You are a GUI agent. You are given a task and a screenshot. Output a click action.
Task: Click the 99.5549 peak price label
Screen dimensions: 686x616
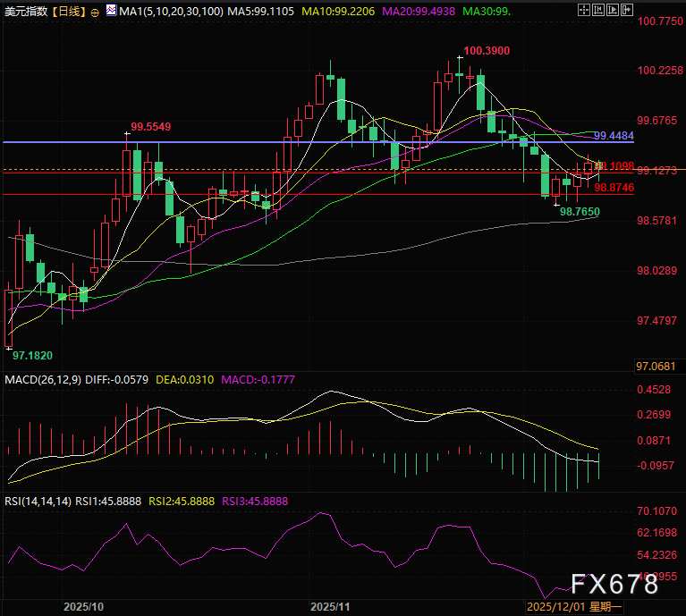[x=150, y=127]
